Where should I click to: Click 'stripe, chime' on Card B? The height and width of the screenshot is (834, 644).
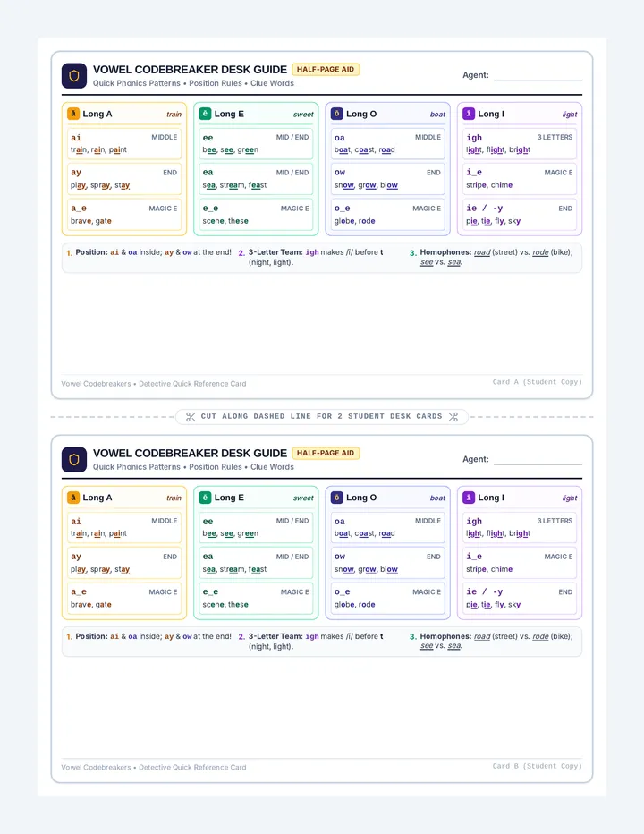click(489, 569)
